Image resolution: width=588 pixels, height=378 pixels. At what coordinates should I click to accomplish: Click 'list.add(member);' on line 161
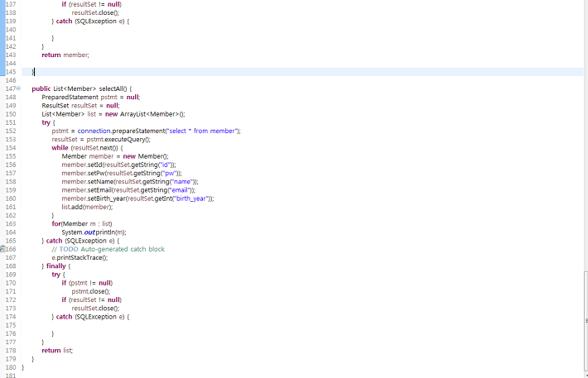click(x=88, y=207)
